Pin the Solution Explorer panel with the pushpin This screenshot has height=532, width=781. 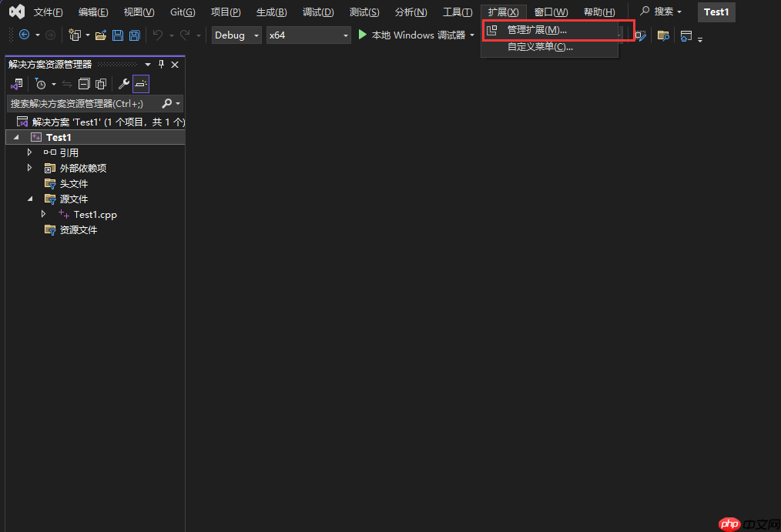click(x=161, y=65)
